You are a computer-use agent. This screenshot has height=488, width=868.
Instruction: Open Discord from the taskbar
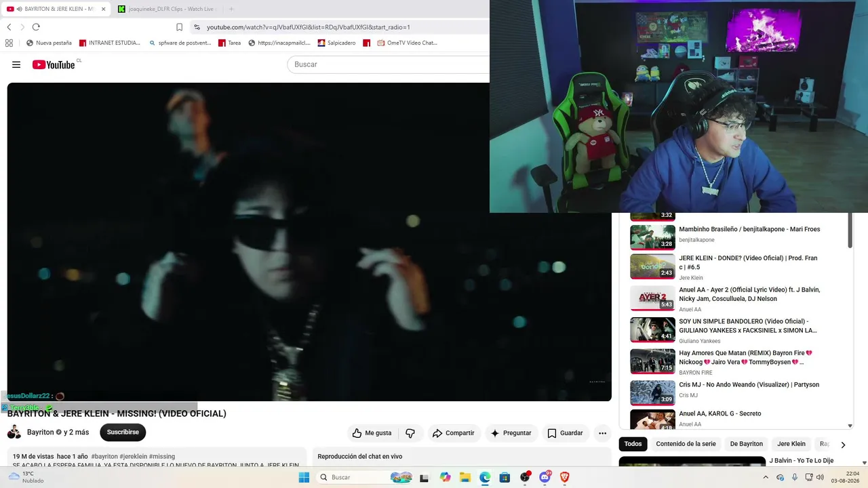(545, 477)
